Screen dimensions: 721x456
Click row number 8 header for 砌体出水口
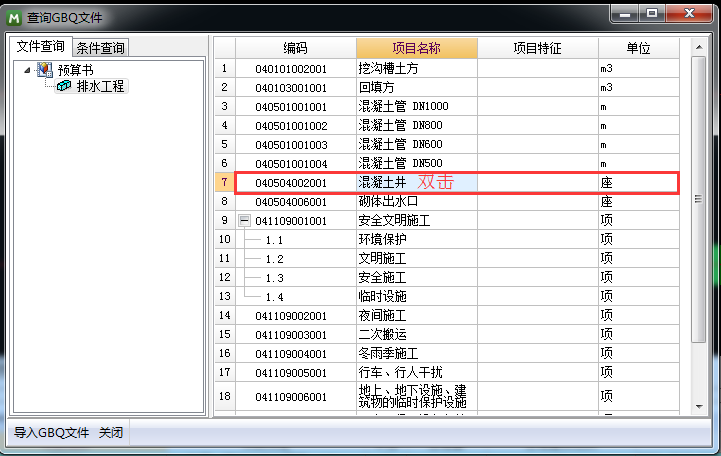(x=224, y=201)
